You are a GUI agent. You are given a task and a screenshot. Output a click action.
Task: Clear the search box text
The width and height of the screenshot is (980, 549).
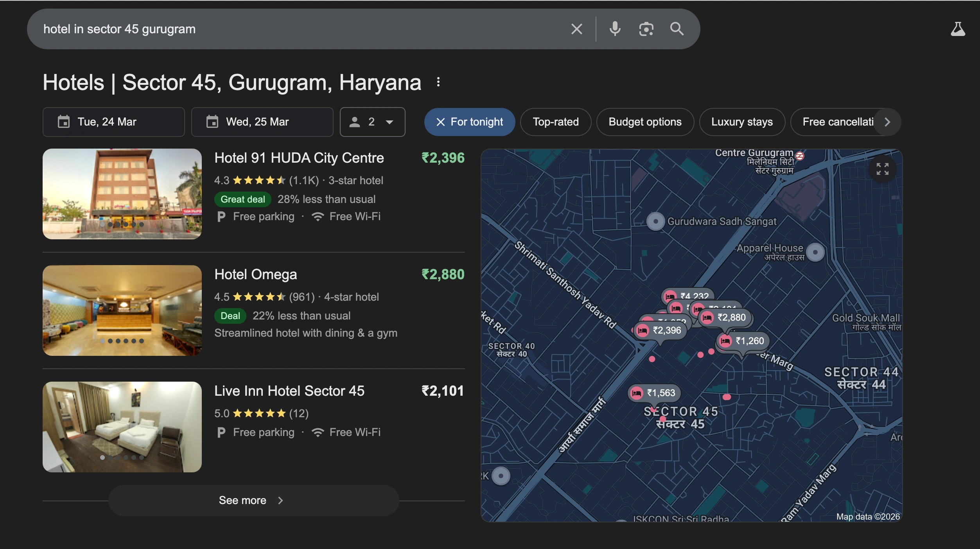pos(576,29)
